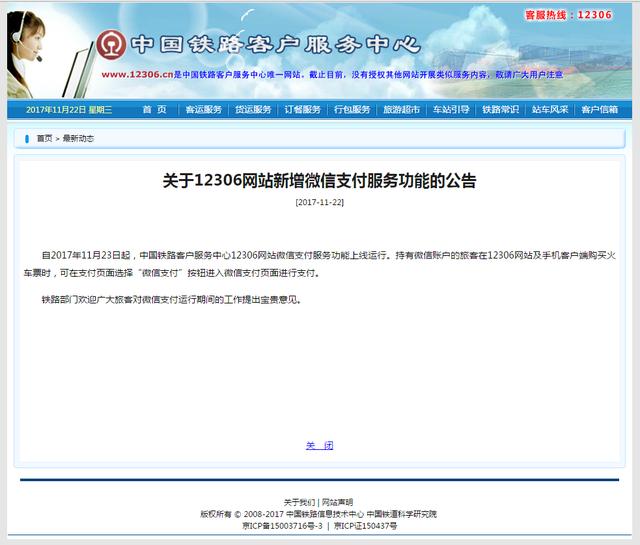Open the 首页 navigation menu item

pyautogui.click(x=154, y=109)
